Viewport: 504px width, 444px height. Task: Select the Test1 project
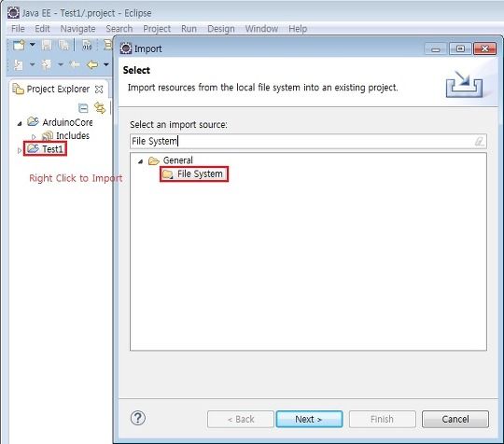click(x=45, y=148)
